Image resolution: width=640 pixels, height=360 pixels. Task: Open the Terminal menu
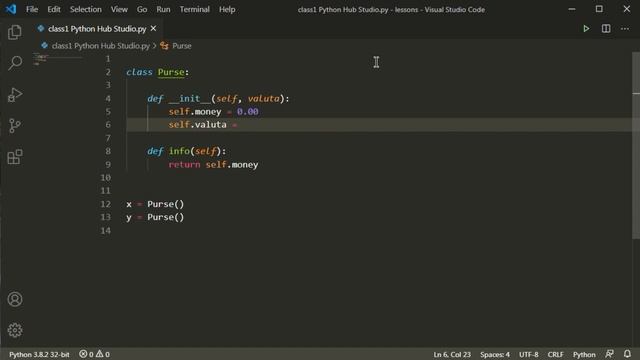195,9
